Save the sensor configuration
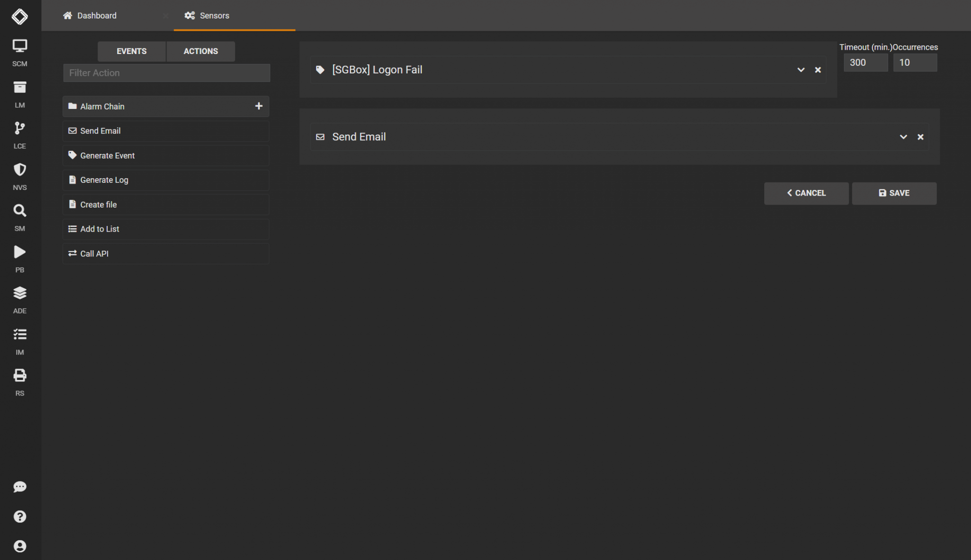 894,193
